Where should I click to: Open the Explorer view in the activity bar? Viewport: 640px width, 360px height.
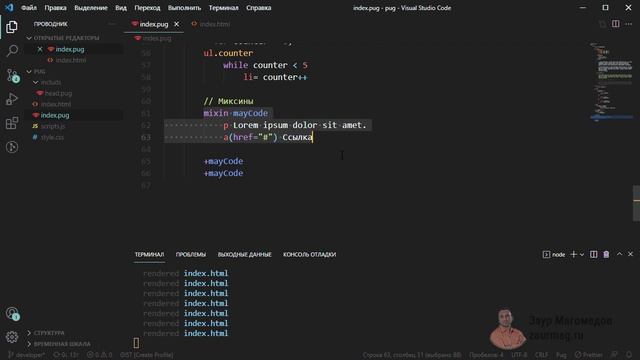(x=12, y=27)
